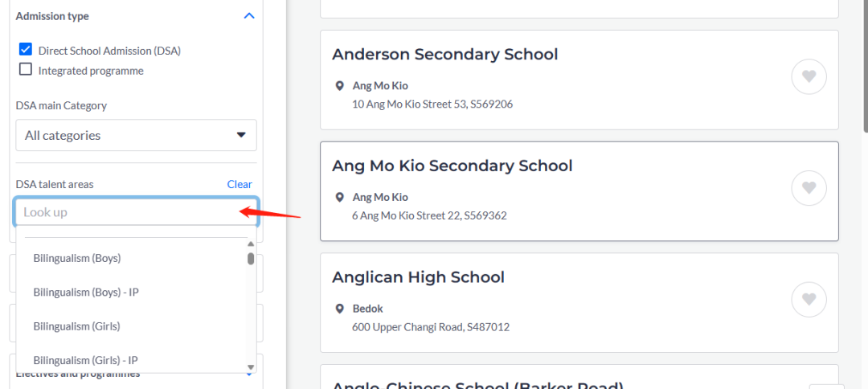Click the DSA talent areas Look up field
Viewport: 868px width, 389px height.
point(136,212)
